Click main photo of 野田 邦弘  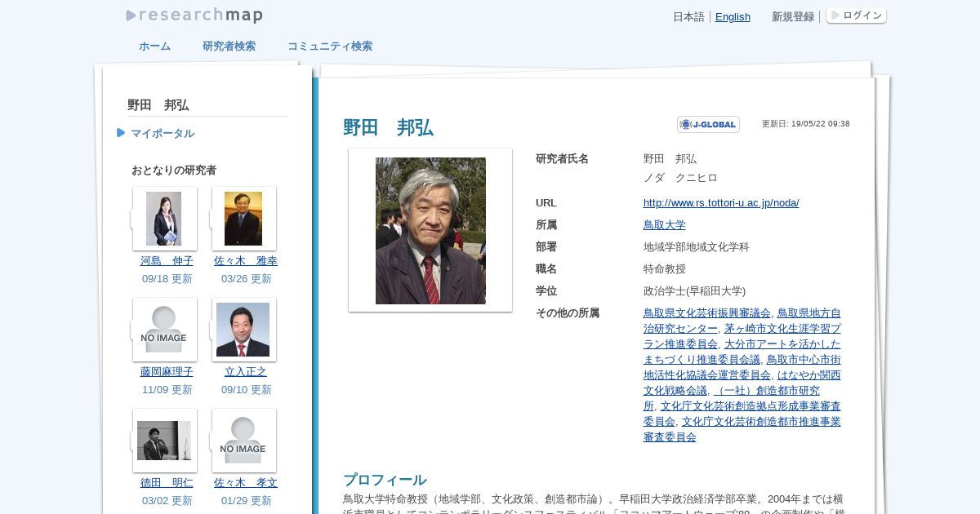pyautogui.click(x=430, y=231)
